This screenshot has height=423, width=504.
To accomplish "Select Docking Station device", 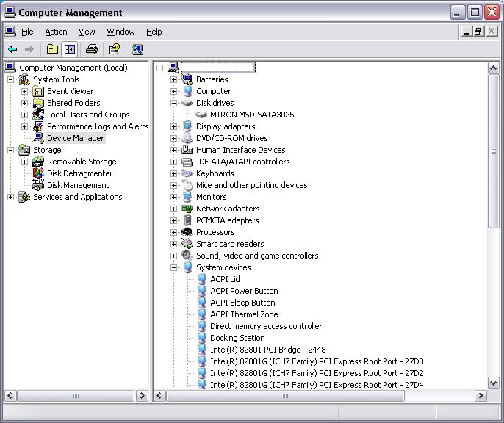I will click(x=237, y=338).
